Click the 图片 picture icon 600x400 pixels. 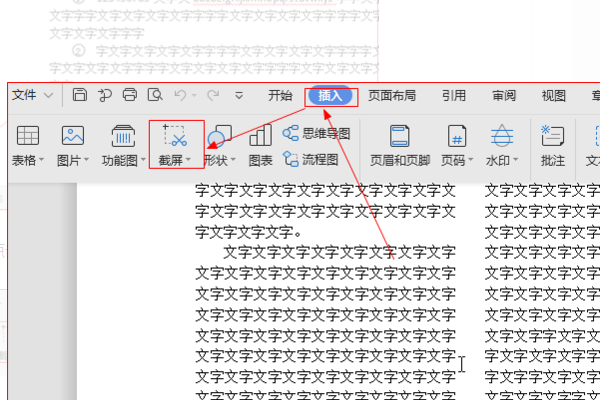[73, 136]
